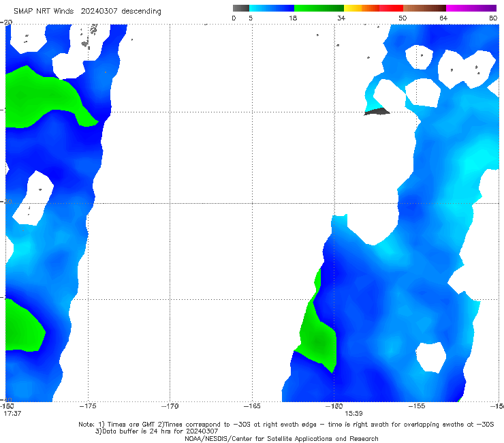Click the NOAA/NESDIS credit line
The height and width of the screenshot is (443, 504).
point(281,438)
